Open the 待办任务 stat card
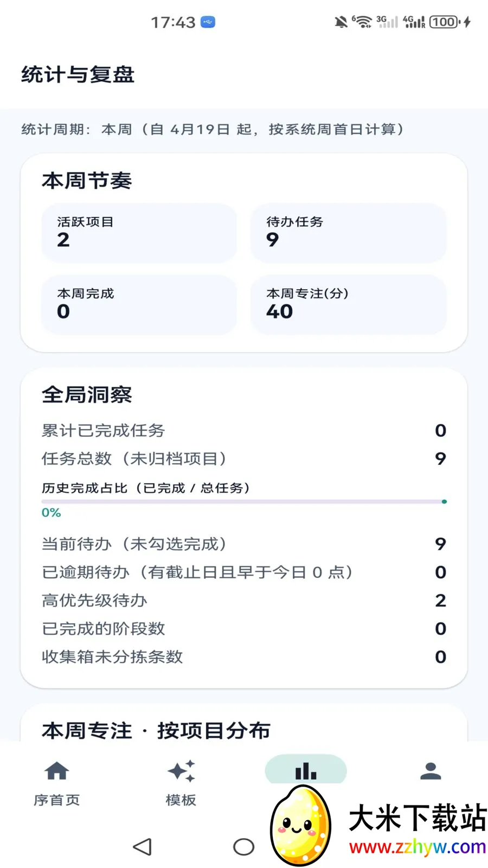 coord(349,233)
